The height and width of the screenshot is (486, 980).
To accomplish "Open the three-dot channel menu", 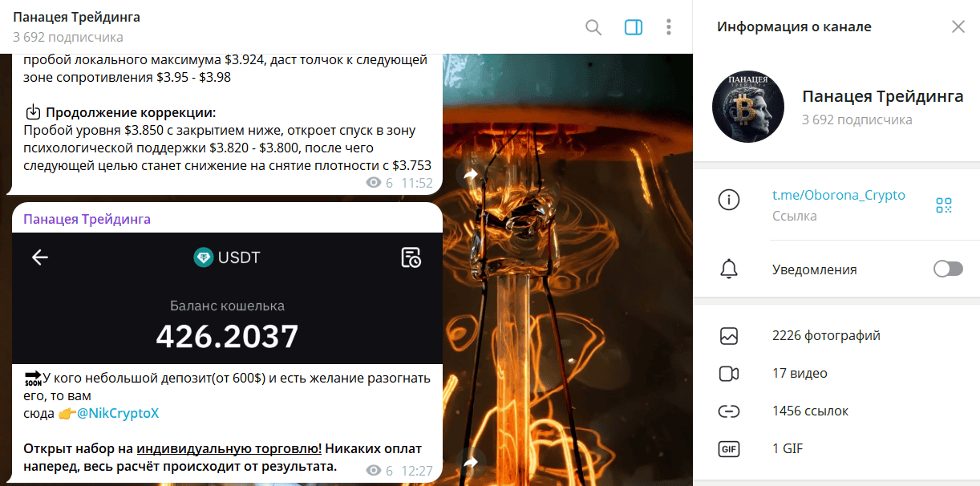I will tap(669, 27).
